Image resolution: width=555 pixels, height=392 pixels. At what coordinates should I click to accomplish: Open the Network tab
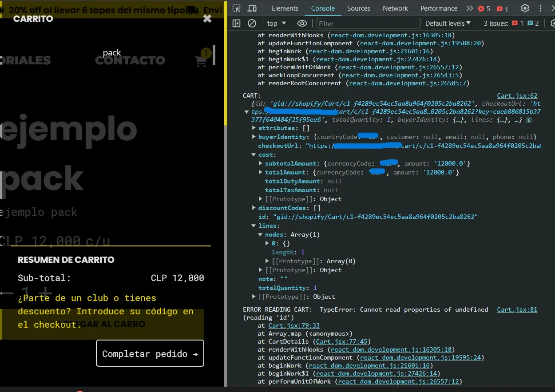pyautogui.click(x=395, y=8)
